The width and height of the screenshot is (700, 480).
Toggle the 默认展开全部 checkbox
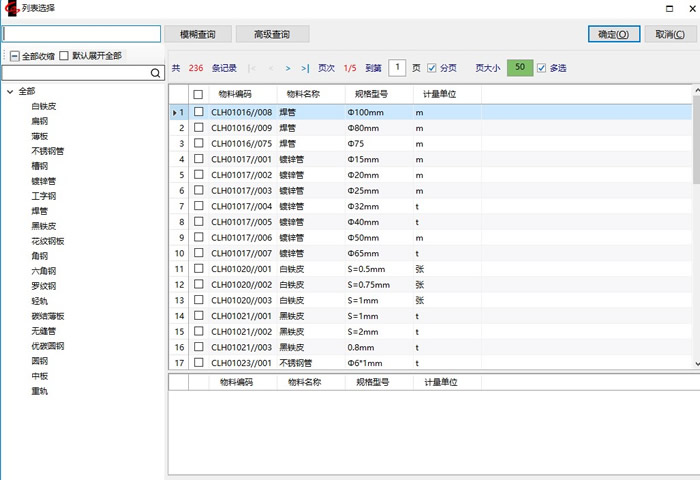pyautogui.click(x=65, y=56)
